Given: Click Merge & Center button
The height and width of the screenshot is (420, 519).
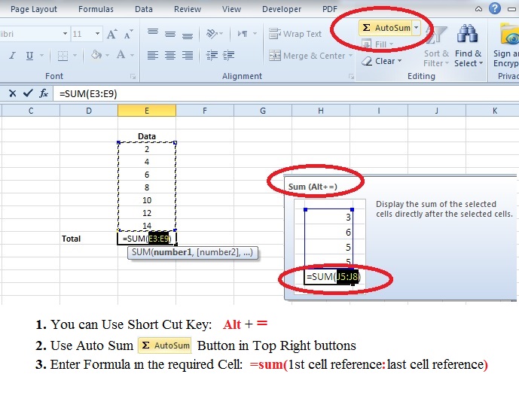Looking at the screenshot, I should 307,56.
